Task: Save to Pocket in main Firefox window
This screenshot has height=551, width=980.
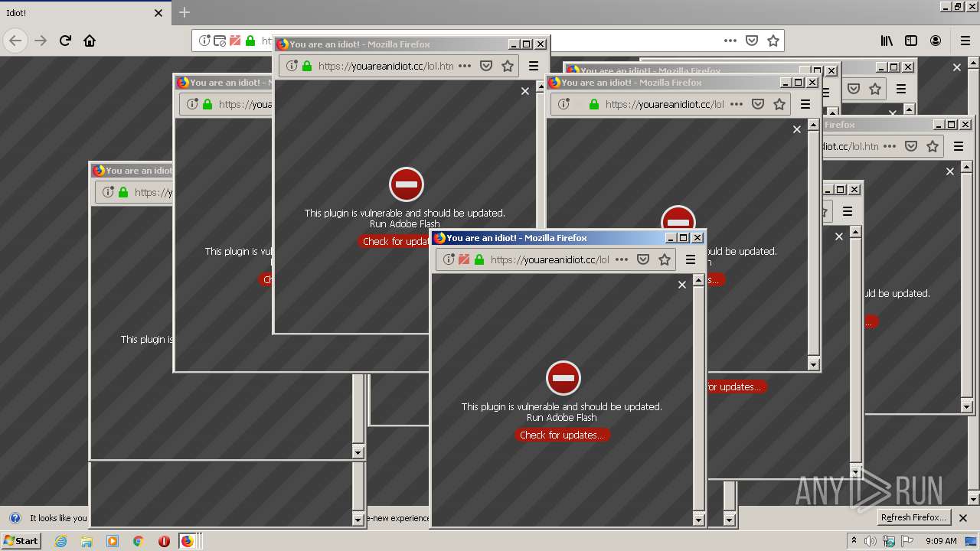Action: [752, 41]
